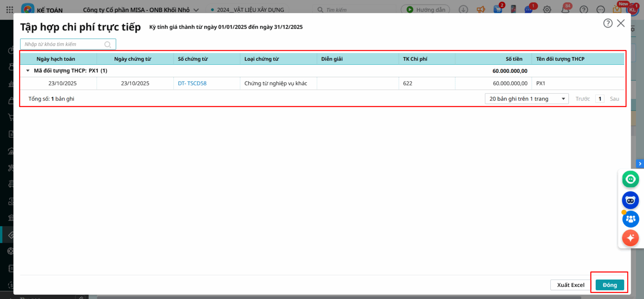Open the help icon in the dialog header

click(608, 23)
